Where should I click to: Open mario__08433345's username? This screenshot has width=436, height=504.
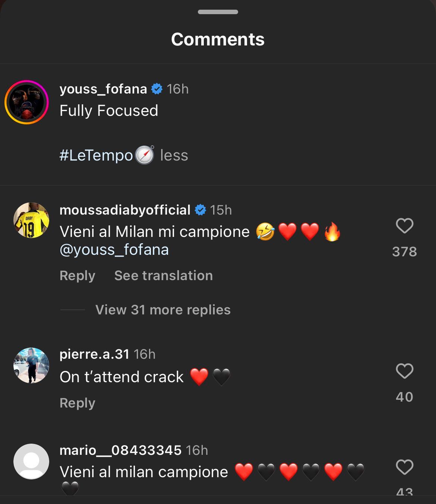click(121, 450)
